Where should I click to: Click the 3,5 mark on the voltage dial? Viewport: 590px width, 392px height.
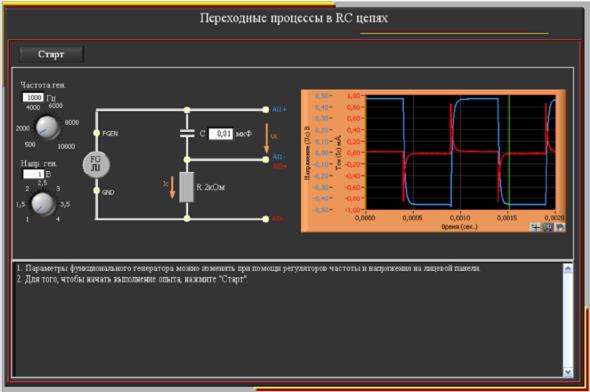coord(65,204)
